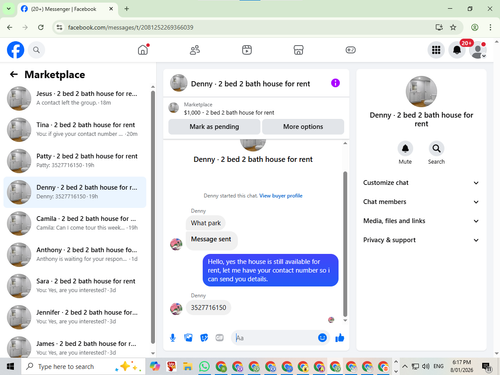The image size is (500, 375).
Task: Choose a GIF from the GIF icon
Action: pos(219,338)
